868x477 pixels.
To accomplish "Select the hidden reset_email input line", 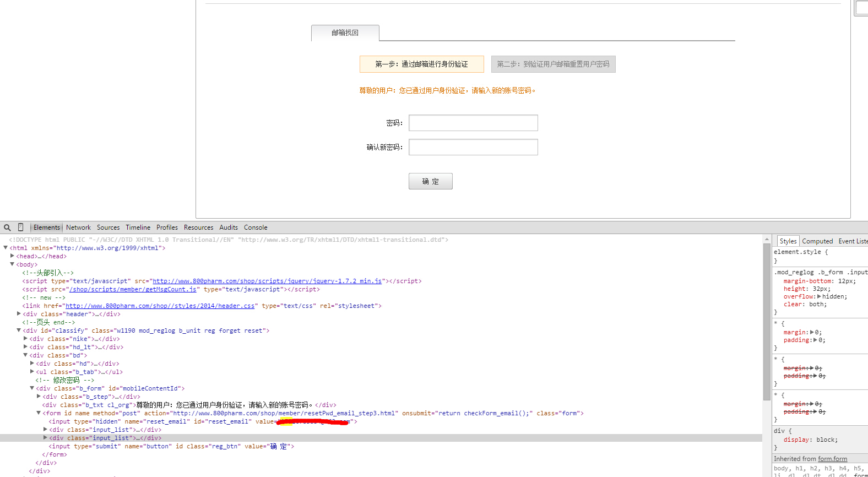I will pos(203,421).
